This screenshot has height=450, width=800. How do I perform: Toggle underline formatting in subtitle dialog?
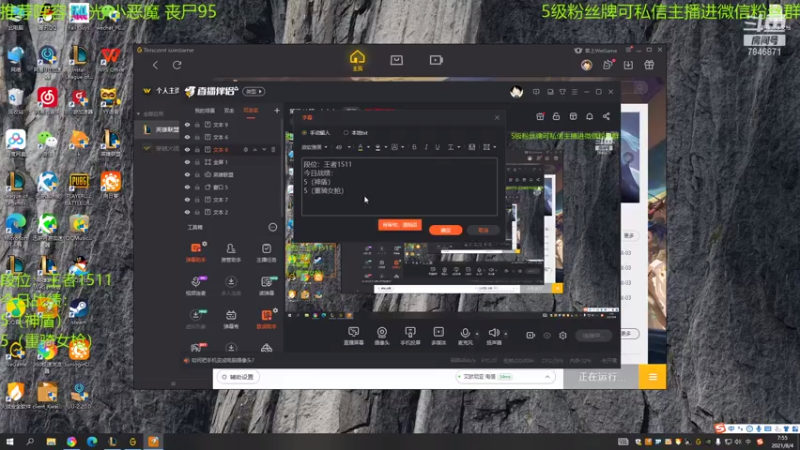(437, 147)
